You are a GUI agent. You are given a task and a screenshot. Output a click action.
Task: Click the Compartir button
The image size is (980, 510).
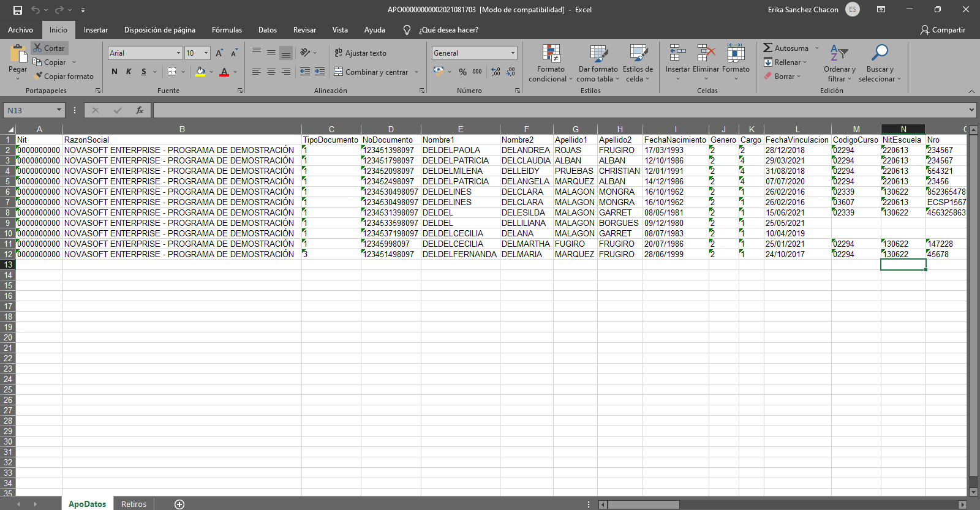pyautogui.click(x=943, y=30)
